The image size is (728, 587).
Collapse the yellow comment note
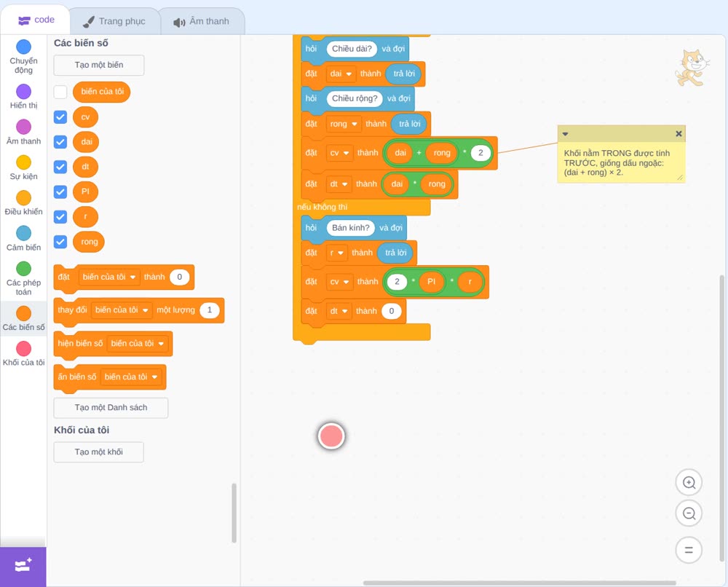pos(565,134)
